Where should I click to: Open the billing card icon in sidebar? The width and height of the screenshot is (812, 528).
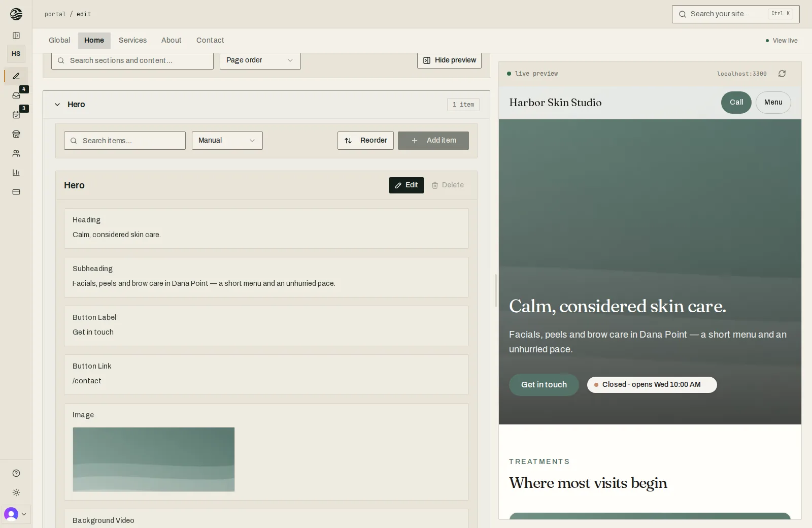(x=16, y=192)
